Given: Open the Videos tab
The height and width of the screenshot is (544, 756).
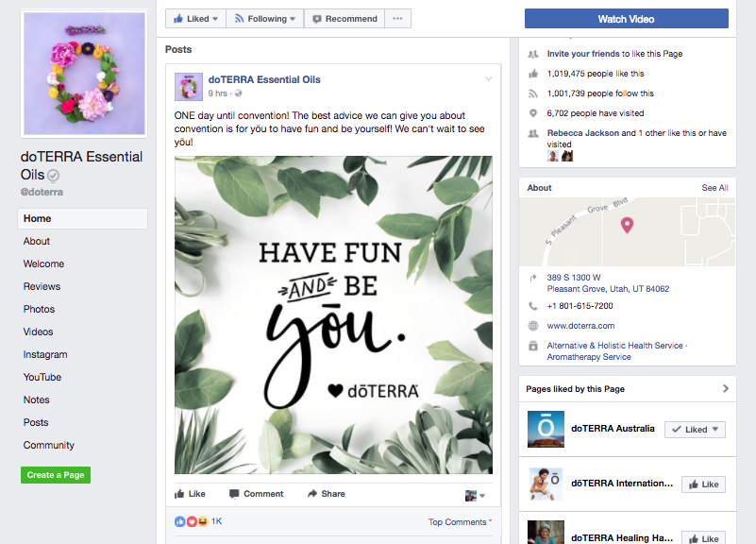Looking at the screenshot, I should click(38, 331).
